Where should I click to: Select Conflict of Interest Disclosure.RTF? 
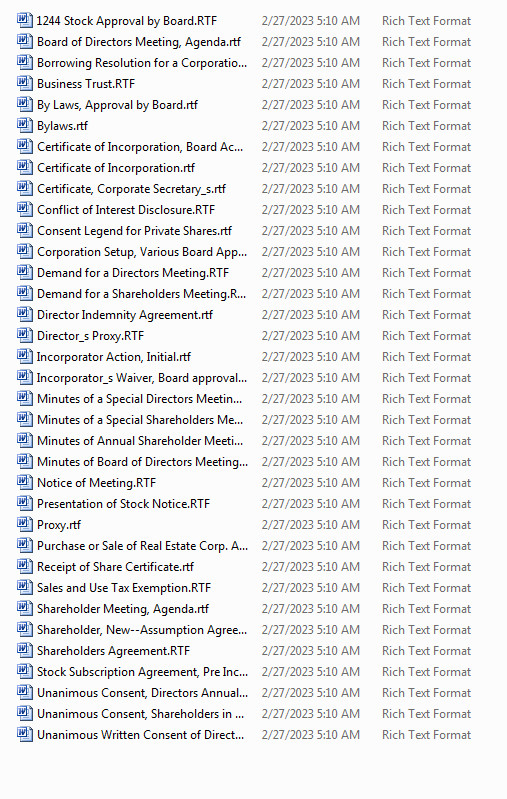point(126,210)
